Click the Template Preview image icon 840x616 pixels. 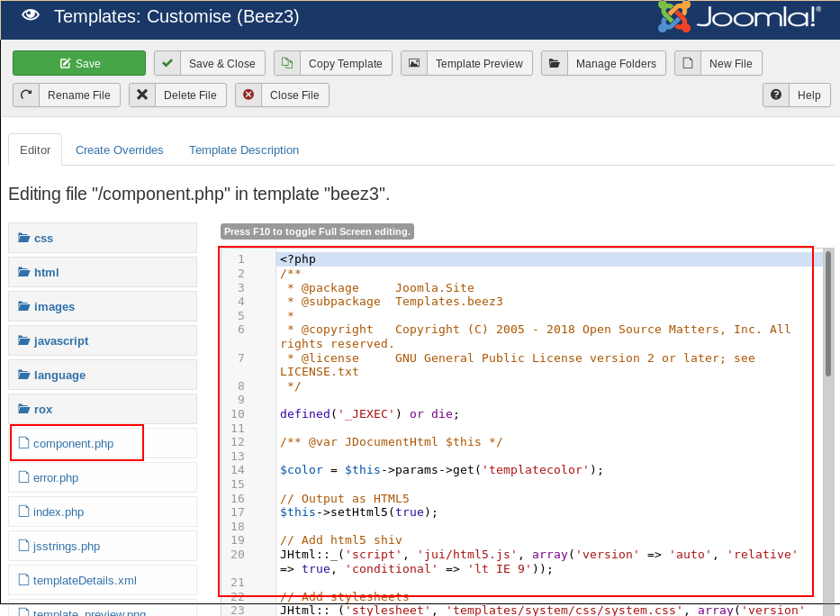coord(414,63)
